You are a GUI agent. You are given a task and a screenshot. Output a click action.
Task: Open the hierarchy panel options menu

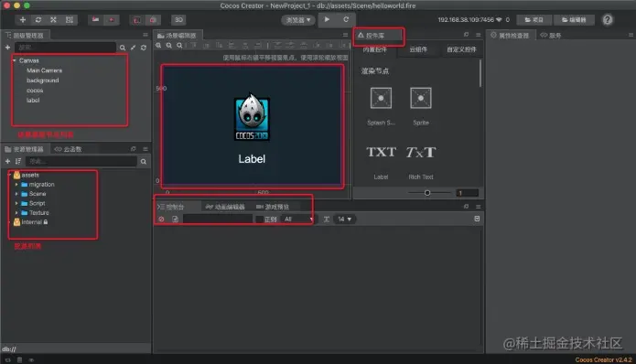point(146,36)
